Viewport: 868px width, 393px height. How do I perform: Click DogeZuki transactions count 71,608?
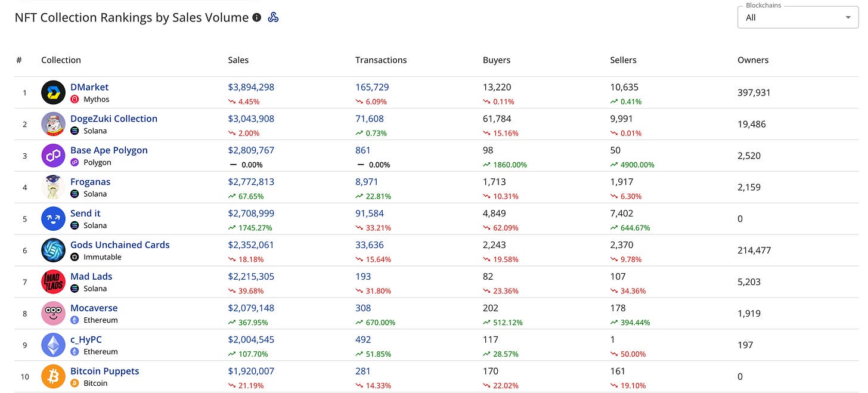(x=370, y=119)
